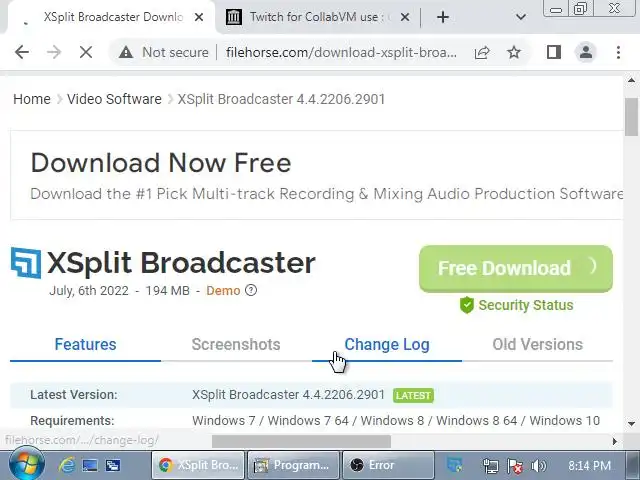Viewport: 640px width, 480px height.
Task: Bookmark this page with the star
Action: coord(514,52)
